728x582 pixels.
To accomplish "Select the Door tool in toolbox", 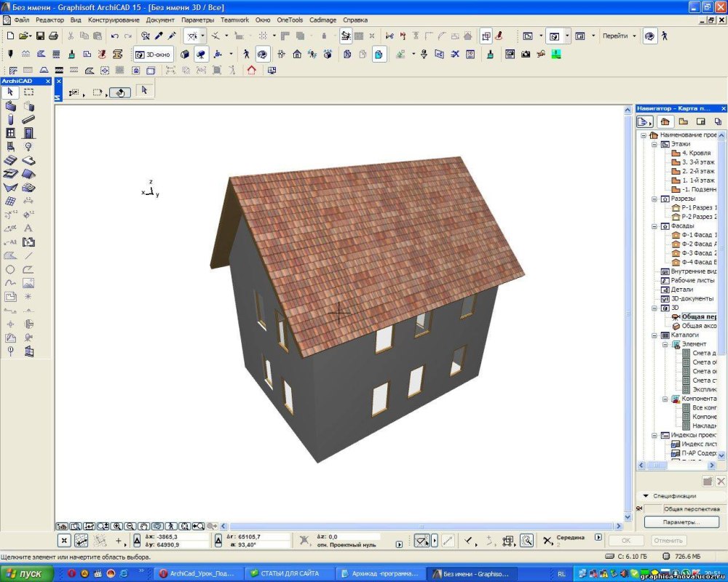I will [28, 133].
